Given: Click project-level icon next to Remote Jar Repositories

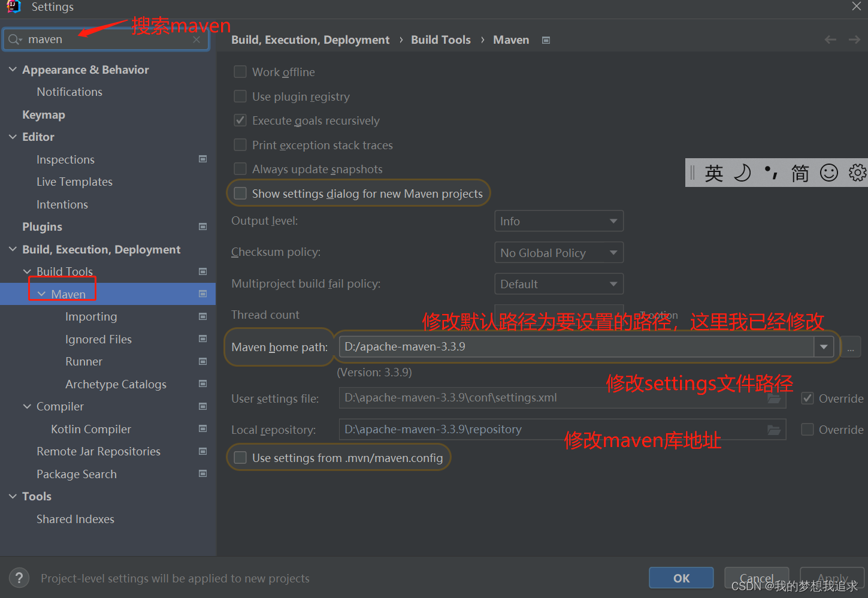Looking at the screenshot, I should pos(202,451).
